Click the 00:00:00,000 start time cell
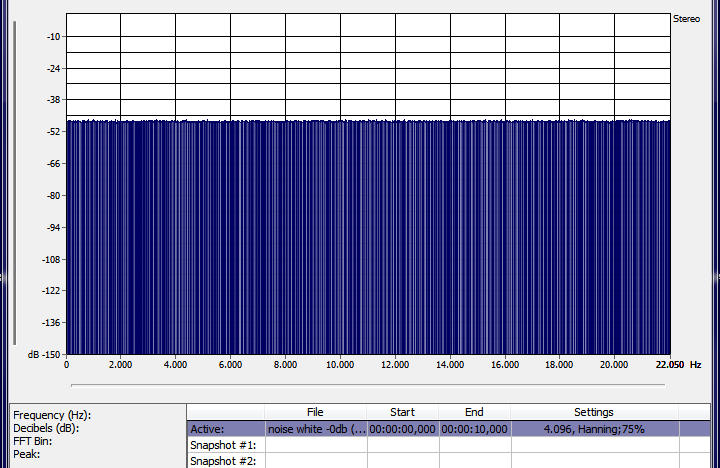The width and height of the screenshot is (720, 468). tap(402, 429)
